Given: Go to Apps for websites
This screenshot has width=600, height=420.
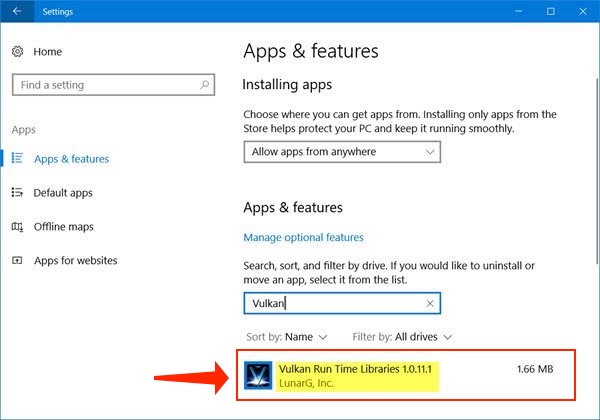Looking at the screenshot, I should (75, 261).
